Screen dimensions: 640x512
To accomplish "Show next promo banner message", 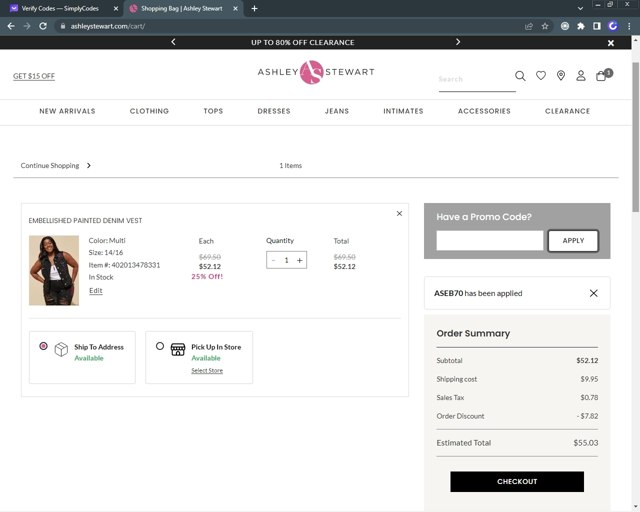I will pos(458,42).
